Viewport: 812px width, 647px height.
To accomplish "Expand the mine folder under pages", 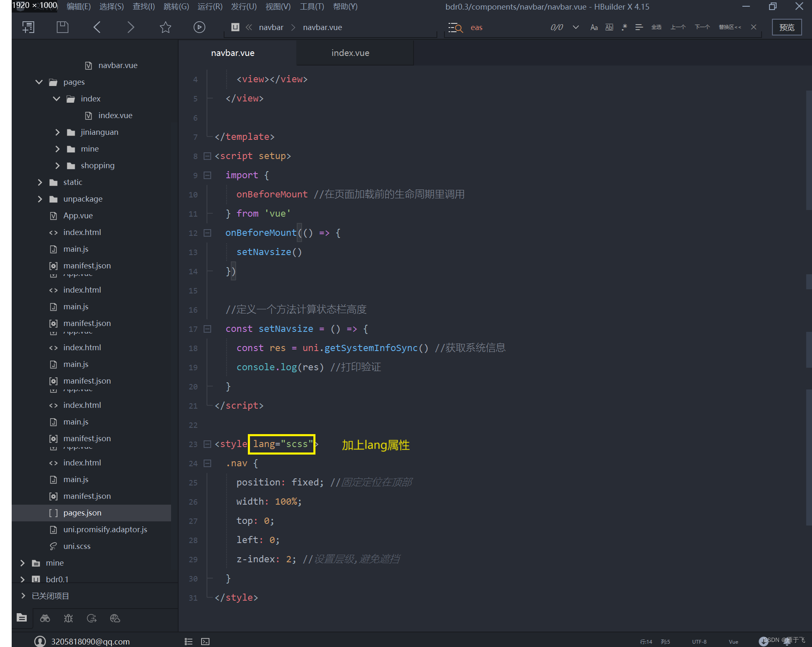I will point(57,149).
